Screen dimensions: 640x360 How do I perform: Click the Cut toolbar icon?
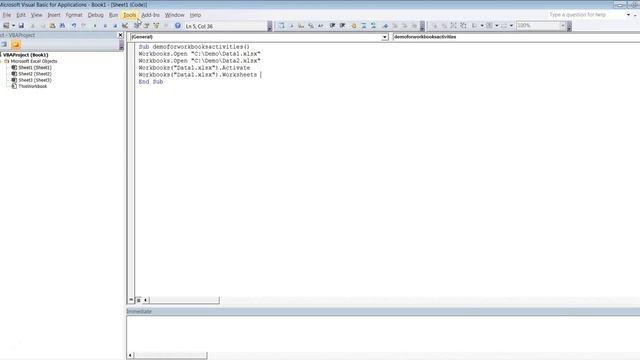(x=33, y=26)
